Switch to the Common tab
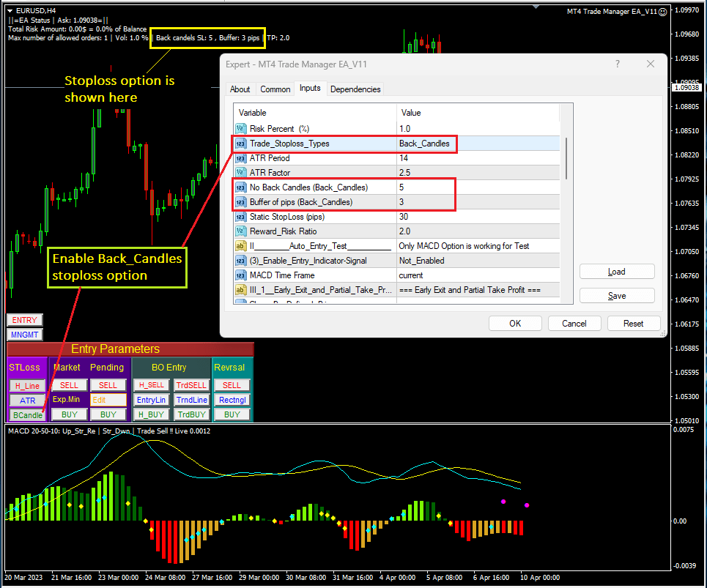 pyautogui.click(x=275, y=89)
